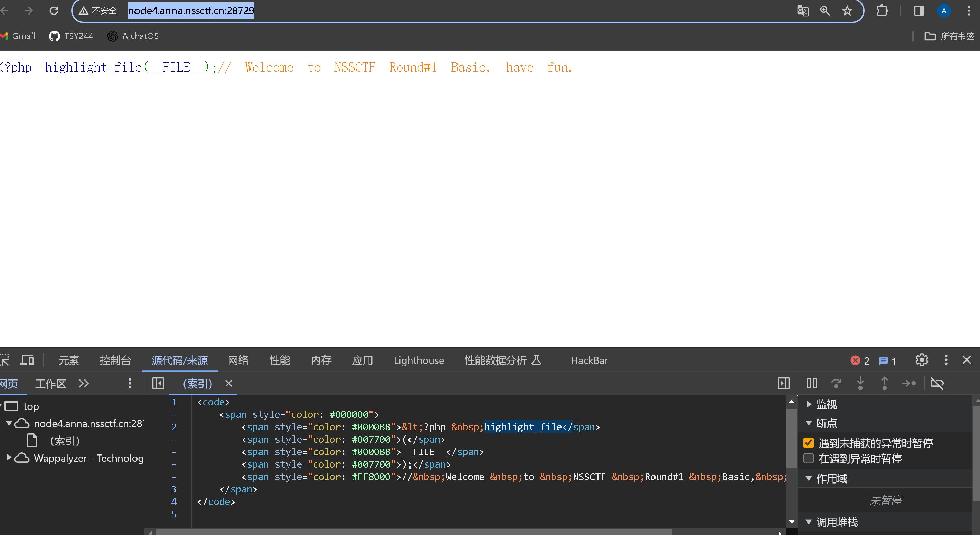980x535 pixels.
Task: Toggle 遇到未捕获的异常时暂停 checkbox
Action: pos(808,443)
